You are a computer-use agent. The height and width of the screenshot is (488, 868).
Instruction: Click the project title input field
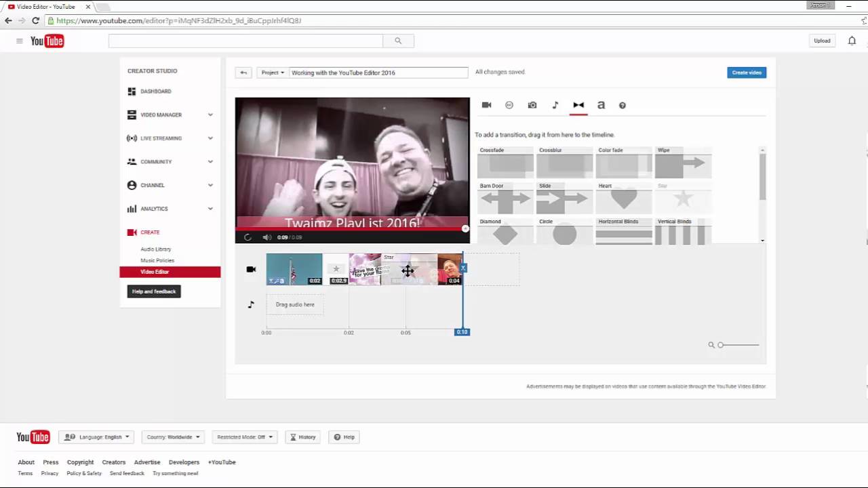[x=378, y=73]
